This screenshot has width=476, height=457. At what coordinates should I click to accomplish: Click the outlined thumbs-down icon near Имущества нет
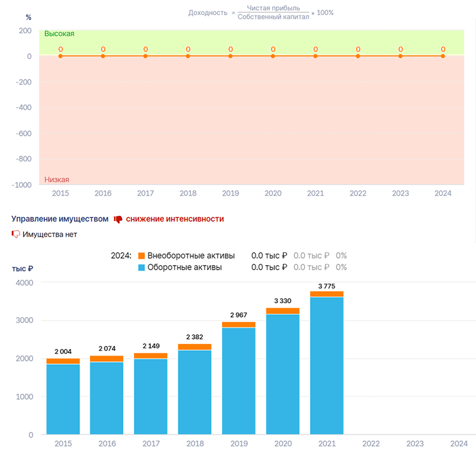15,234
